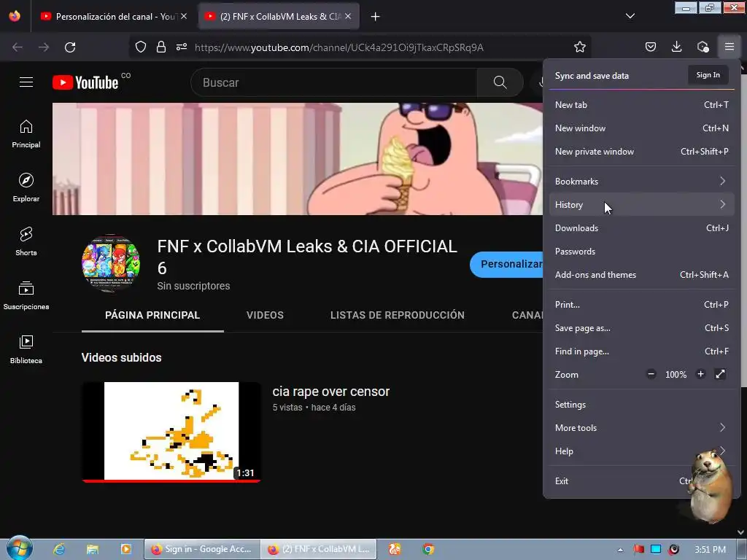Viewport: 747px width, 560px height.
Task: Open the list all tabs chevron
Action: pyautogui.click(x=630, y=16)
